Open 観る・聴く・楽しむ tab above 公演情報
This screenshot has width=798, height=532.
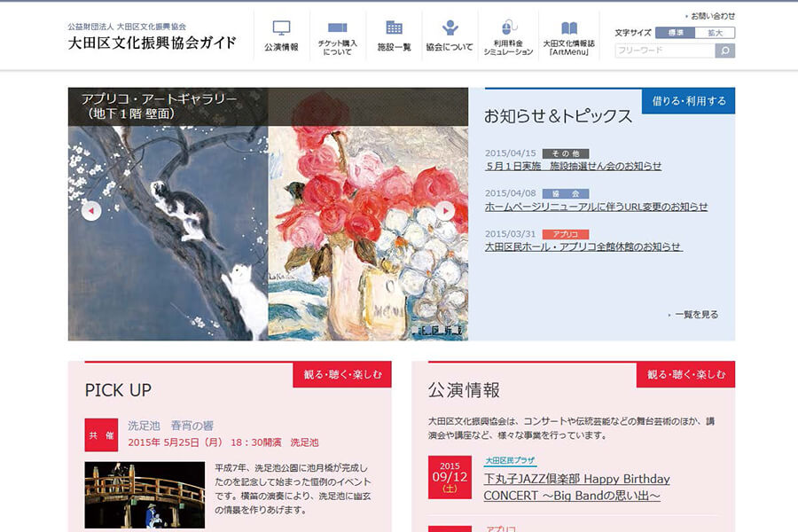tap(686, 375)
